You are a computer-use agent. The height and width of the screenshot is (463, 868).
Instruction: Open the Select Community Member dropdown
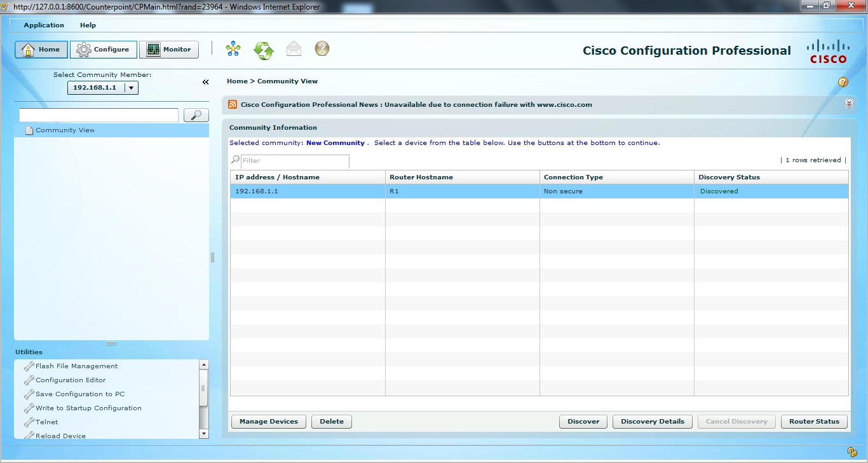[132, 88]
